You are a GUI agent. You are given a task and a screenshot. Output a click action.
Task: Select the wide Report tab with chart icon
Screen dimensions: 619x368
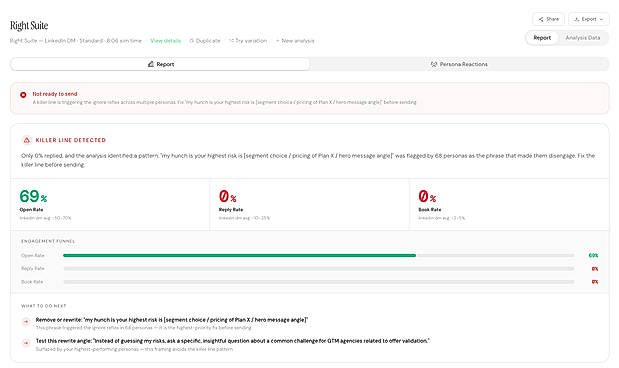point(160,64)
